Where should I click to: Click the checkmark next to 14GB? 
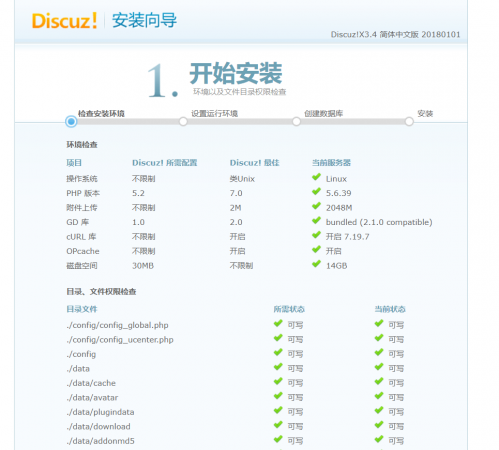(316, 264)
